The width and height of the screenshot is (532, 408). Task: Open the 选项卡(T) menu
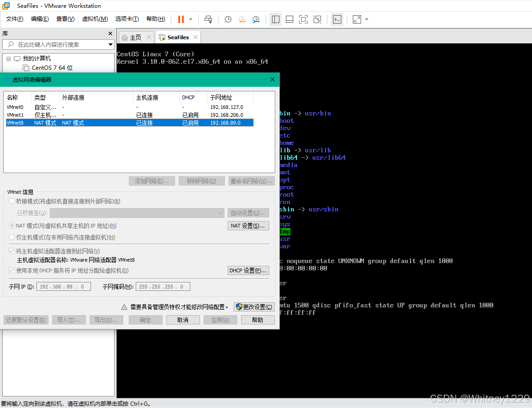[127, 19]
